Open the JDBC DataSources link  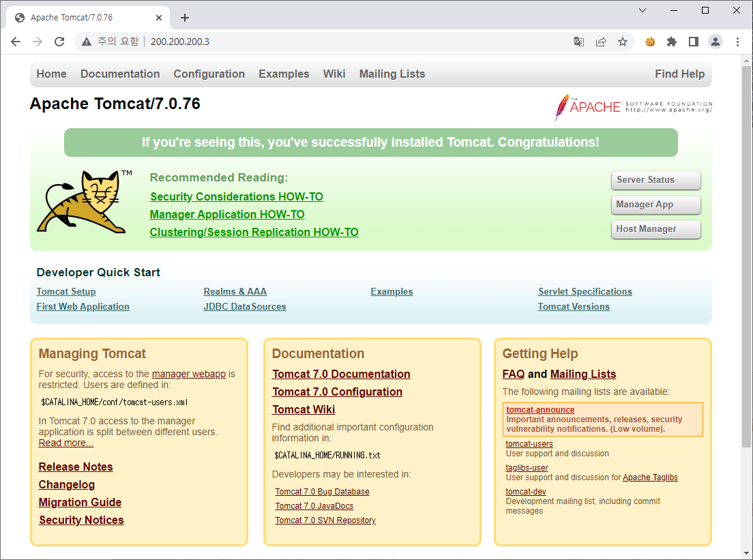tap(245, 306)
